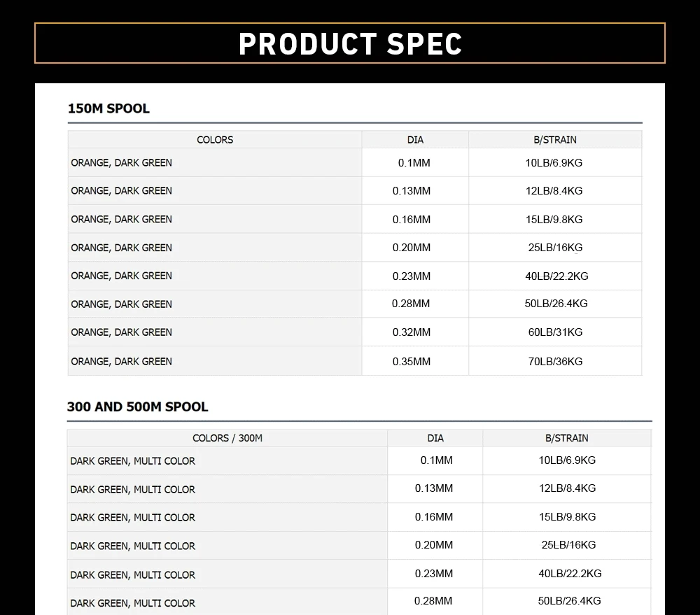
Task: Click 12LB/8.4KG cell in the 300M table
Action: tap(567, 488)
